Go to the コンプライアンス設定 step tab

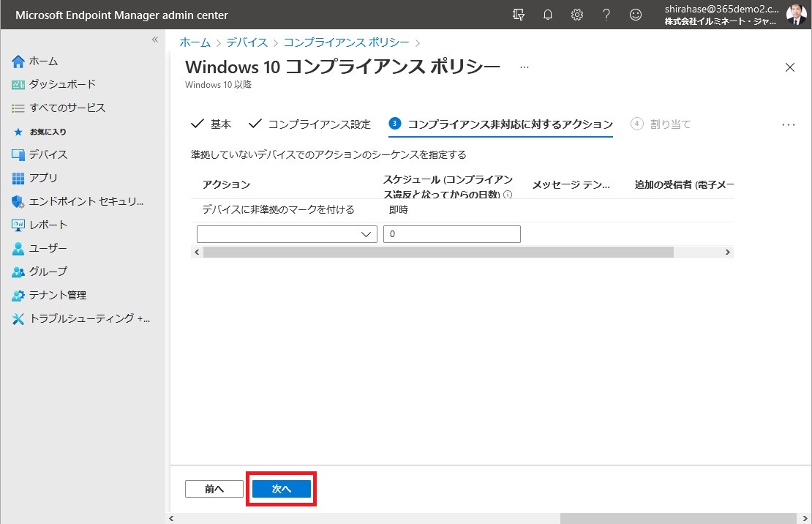309,124
